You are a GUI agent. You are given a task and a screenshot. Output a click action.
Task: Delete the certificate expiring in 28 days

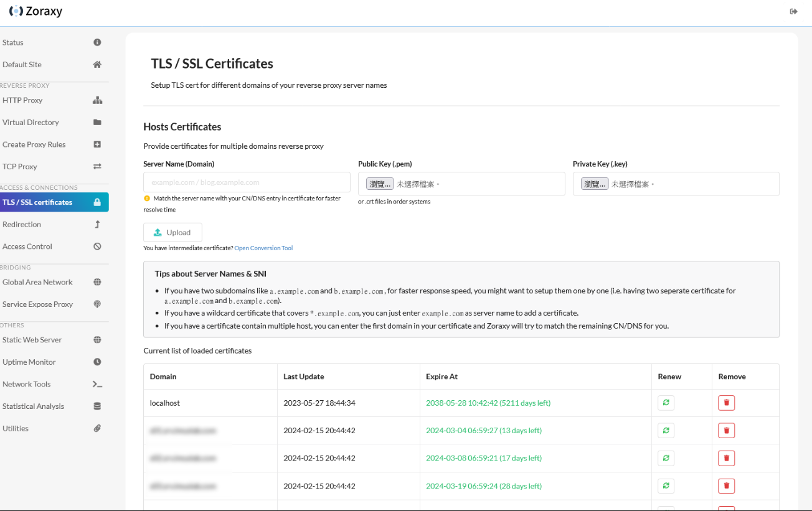pos(726,486)
